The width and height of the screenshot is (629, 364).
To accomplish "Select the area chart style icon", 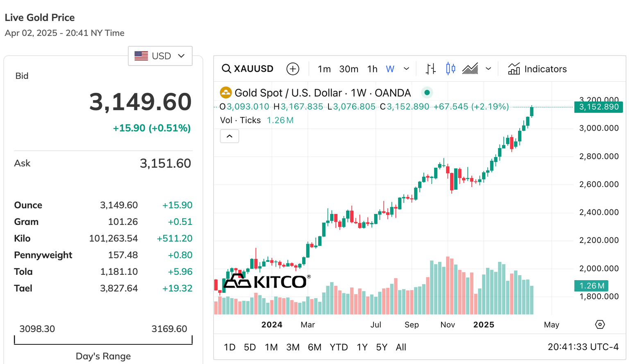I will click(x=470, y=69).
